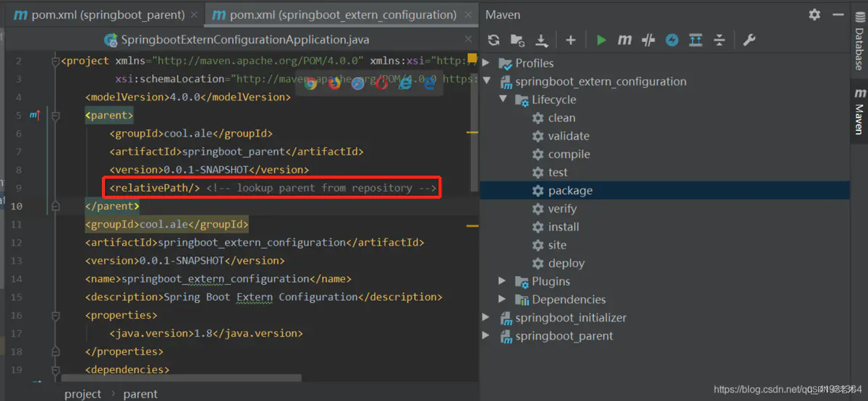This screenshot has width=868, height=401.
Task: Click the relativePath tag on line 9
Action: tap(155, 188)
